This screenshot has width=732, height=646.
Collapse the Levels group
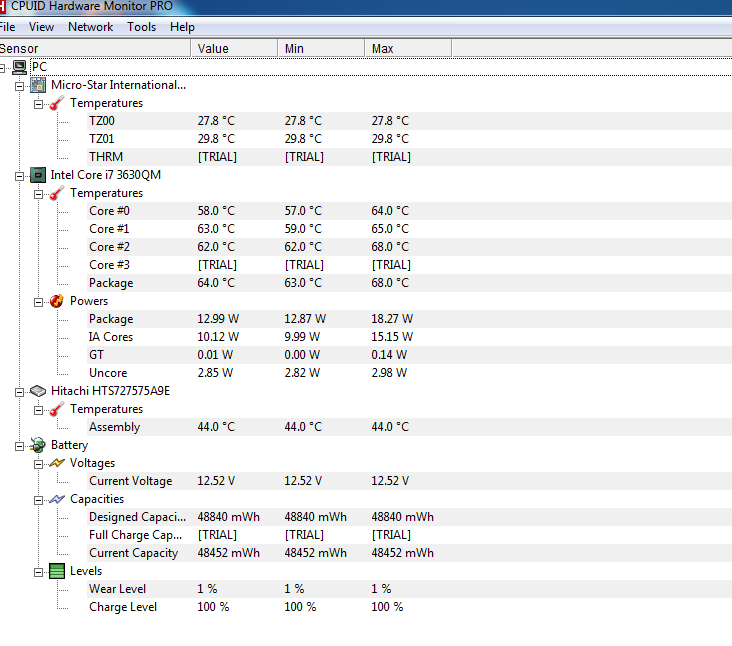39,572
